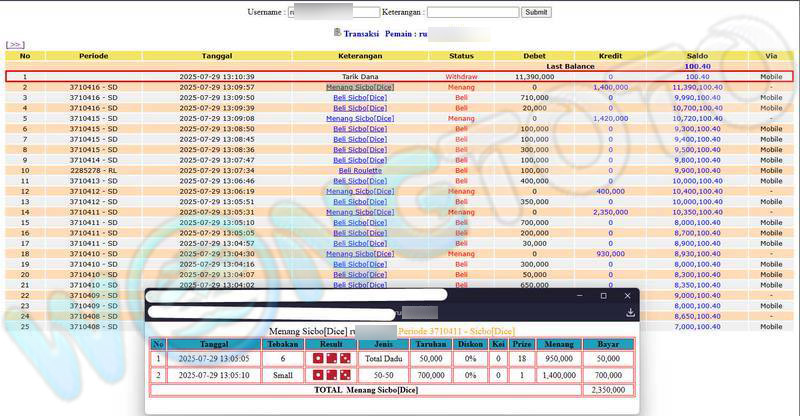Open Menang Sicbo[Dice] link at 13:06:19
This screenshot has width=800, height=416.
click(360, 191)
